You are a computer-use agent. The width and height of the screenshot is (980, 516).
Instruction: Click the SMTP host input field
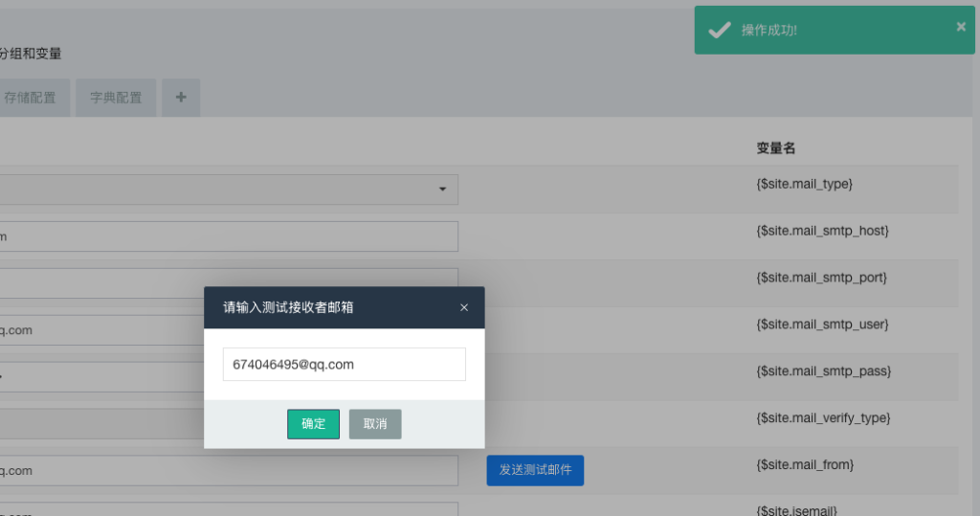pos(228,236)
